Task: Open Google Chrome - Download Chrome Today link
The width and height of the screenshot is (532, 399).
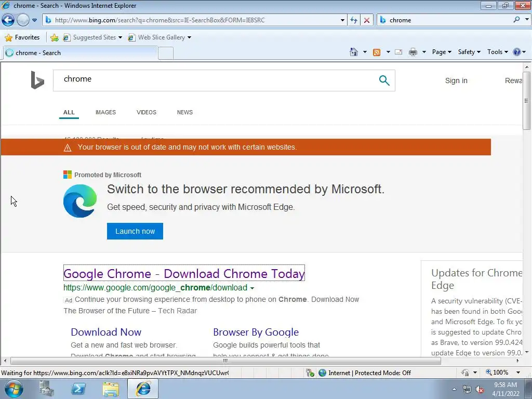Action: 184,273
